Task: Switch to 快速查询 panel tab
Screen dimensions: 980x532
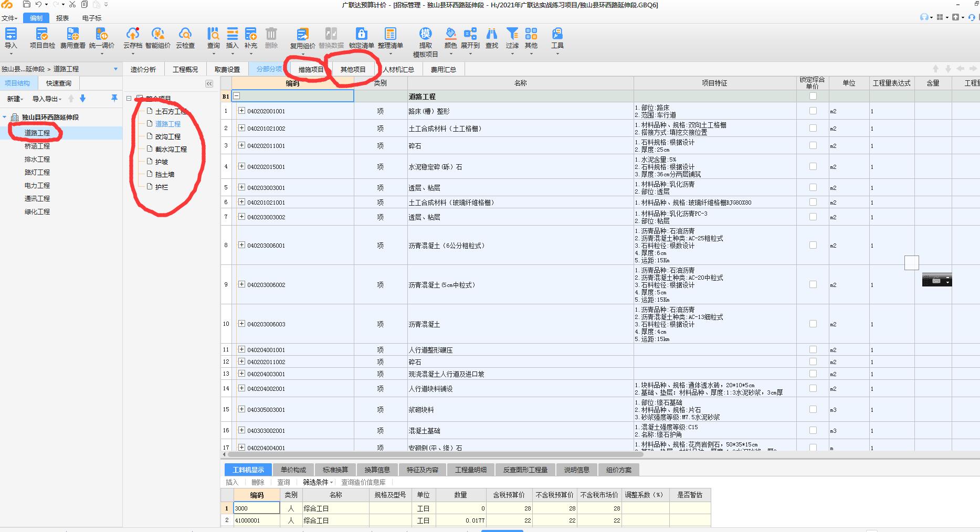Action: coord(58,83)
